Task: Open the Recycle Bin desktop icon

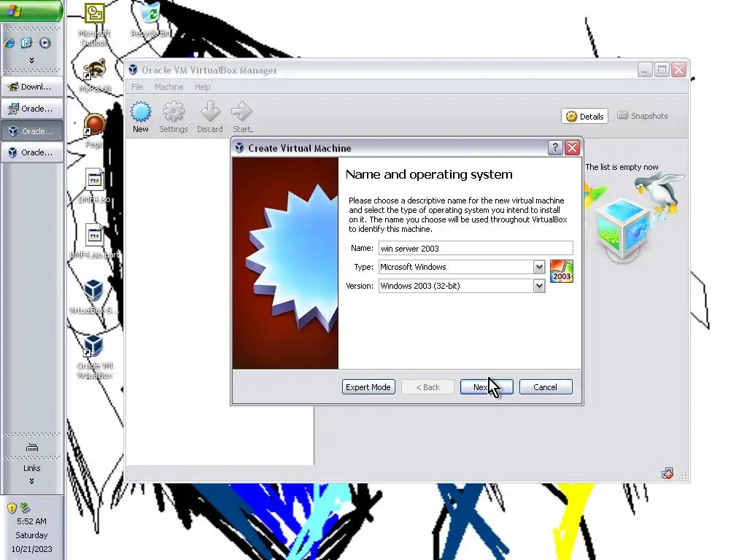Action: coord(150,20)
